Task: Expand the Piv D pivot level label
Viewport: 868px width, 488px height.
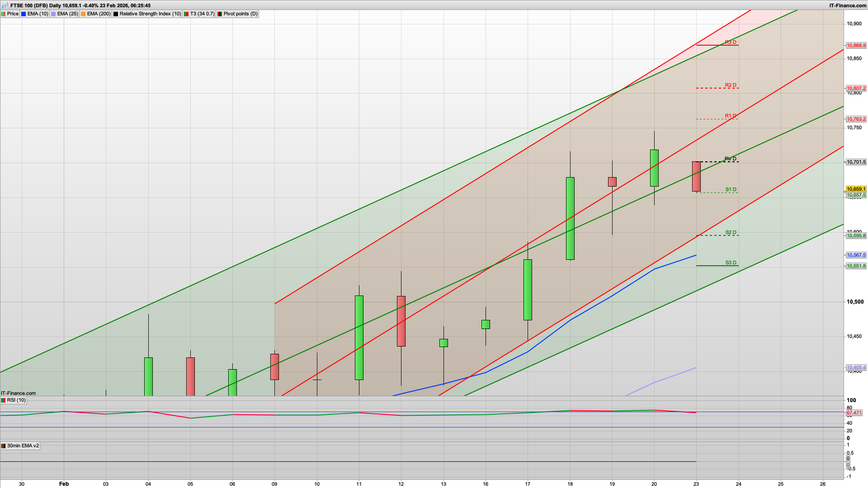Action: 730,159
